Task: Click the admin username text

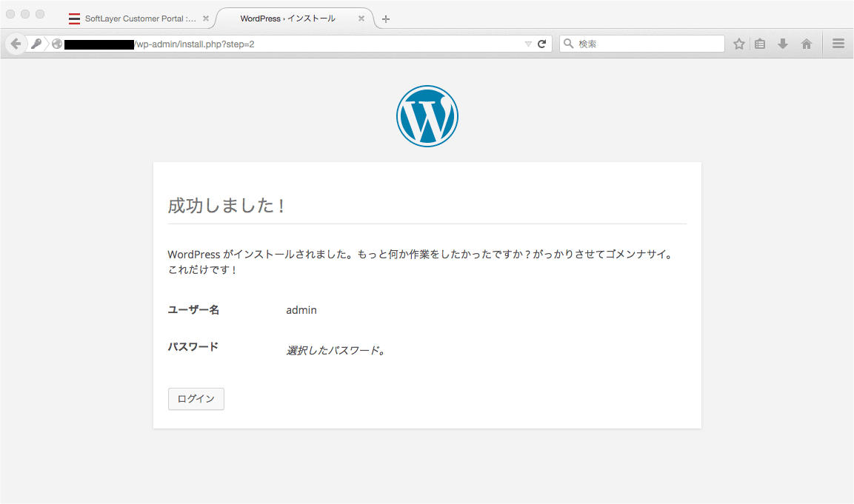Action: 301,310
